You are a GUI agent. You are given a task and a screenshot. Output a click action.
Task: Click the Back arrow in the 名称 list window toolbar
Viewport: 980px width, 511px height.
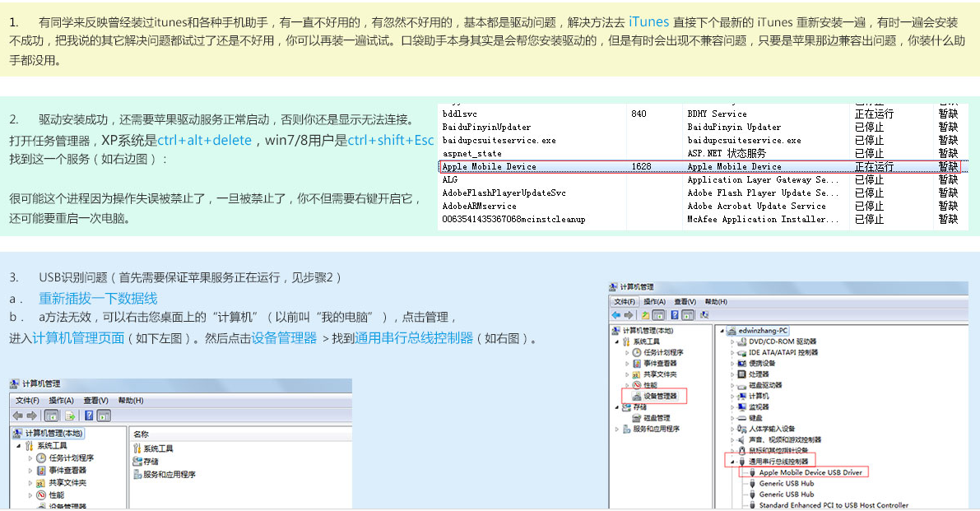click(x=17, y=416)
